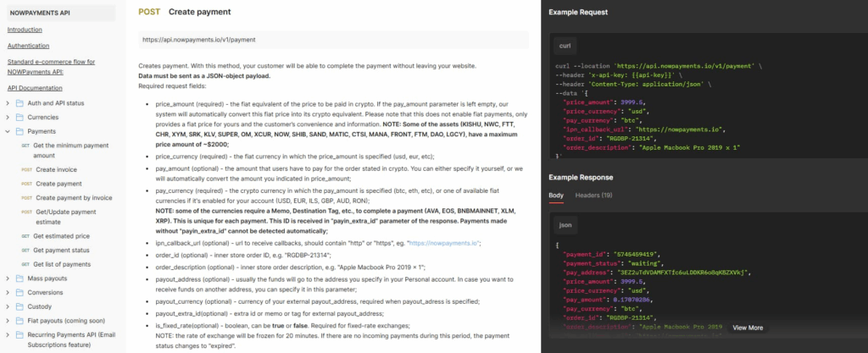The width and height of the screenshot is (868, 353).
Task: Click the "order_id" line in the curl request
Action: click(x=612, y=139)
